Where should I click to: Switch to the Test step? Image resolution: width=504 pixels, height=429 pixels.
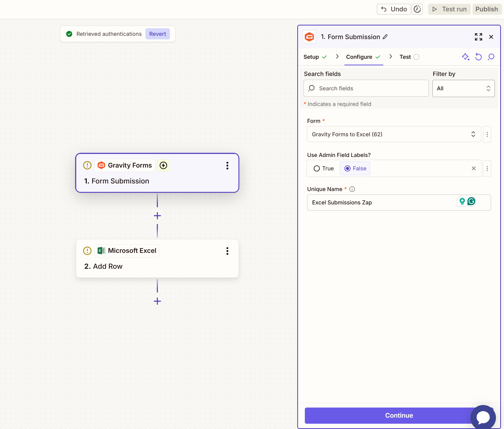(405, 57)
